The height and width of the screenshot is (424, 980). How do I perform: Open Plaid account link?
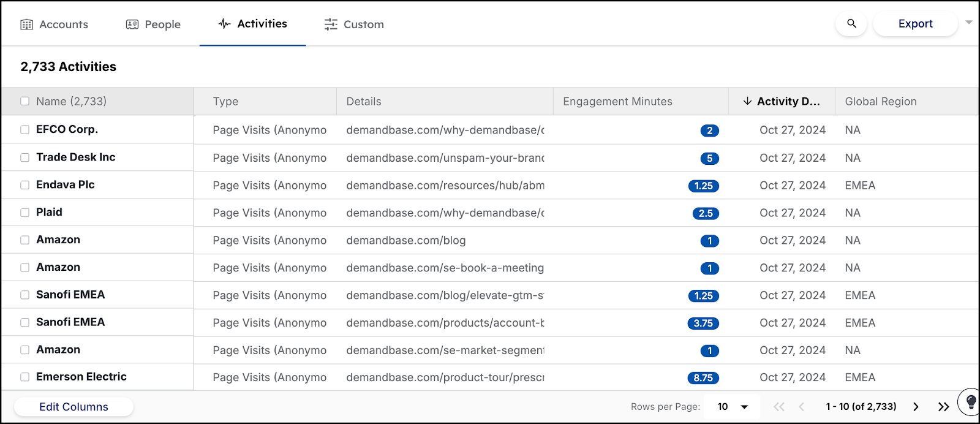tap(49, 212)
